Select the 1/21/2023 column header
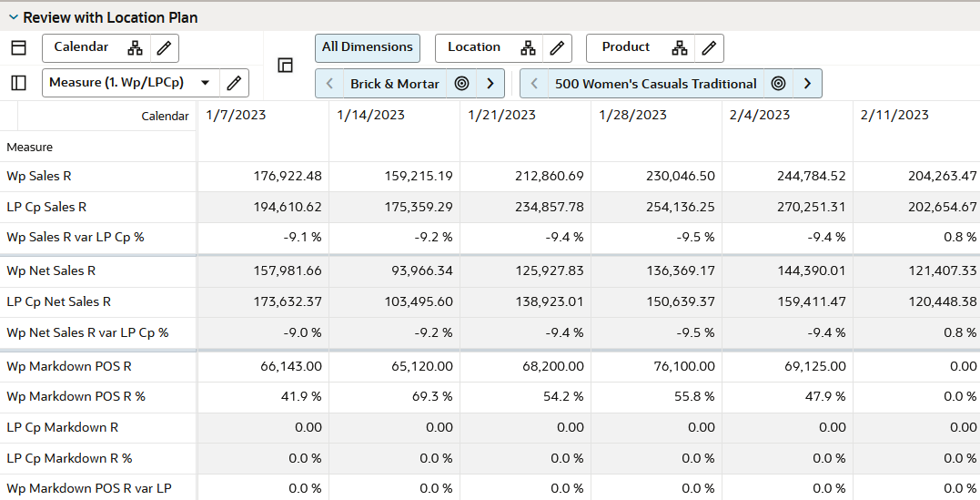Screen dimensions: 980x500 [x=501, y=115]
